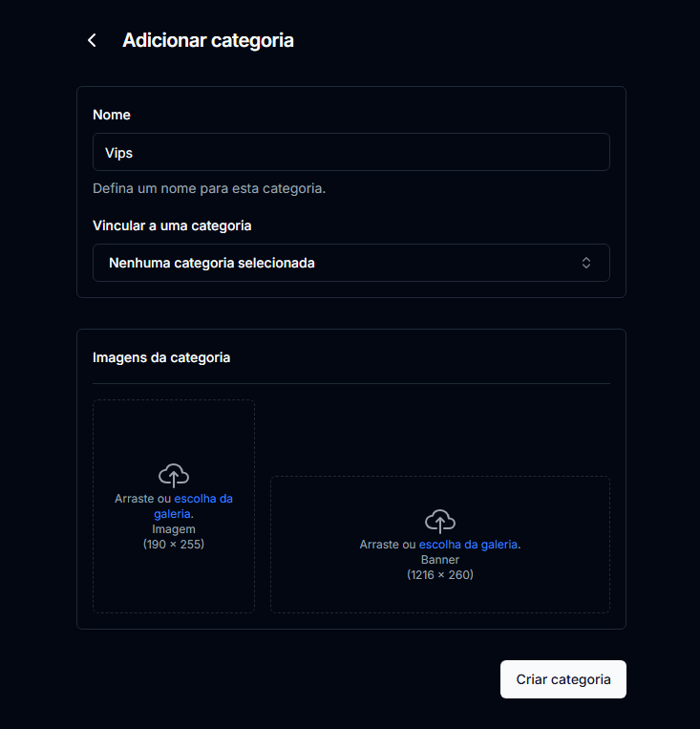Click the Vincular a uma categoria label
The image size is (700, 729).
click(x=172, y=225)
